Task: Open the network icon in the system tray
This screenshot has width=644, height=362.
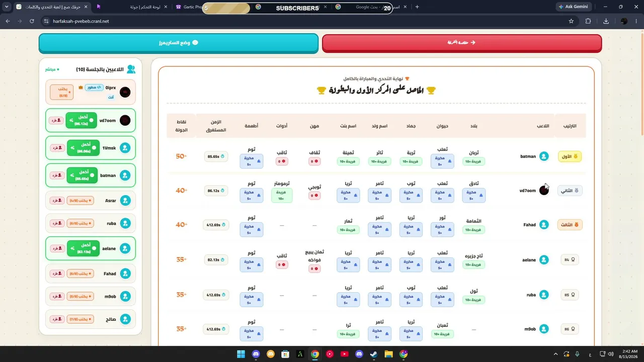Action: click(x=602, y=354)
